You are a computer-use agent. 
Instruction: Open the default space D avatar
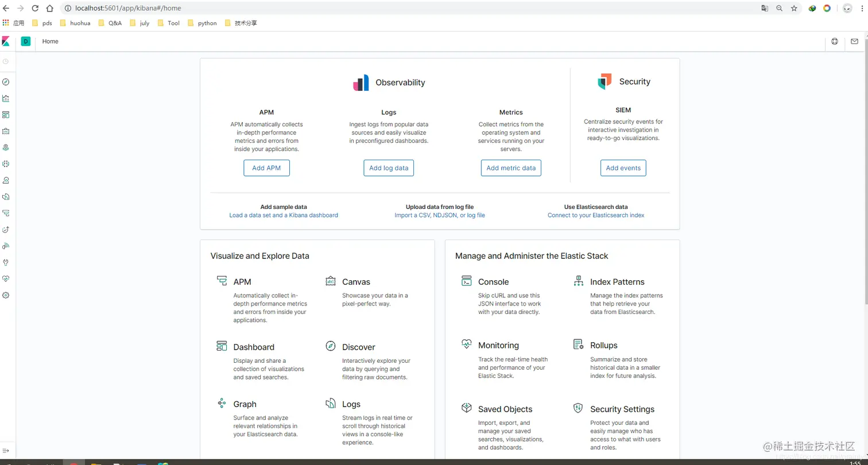[26, 41]
